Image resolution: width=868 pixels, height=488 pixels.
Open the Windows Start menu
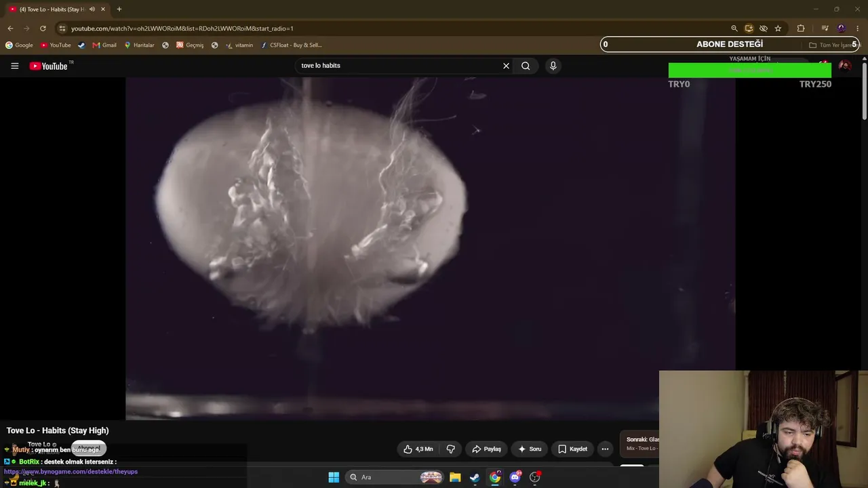[x=334, y=477]
